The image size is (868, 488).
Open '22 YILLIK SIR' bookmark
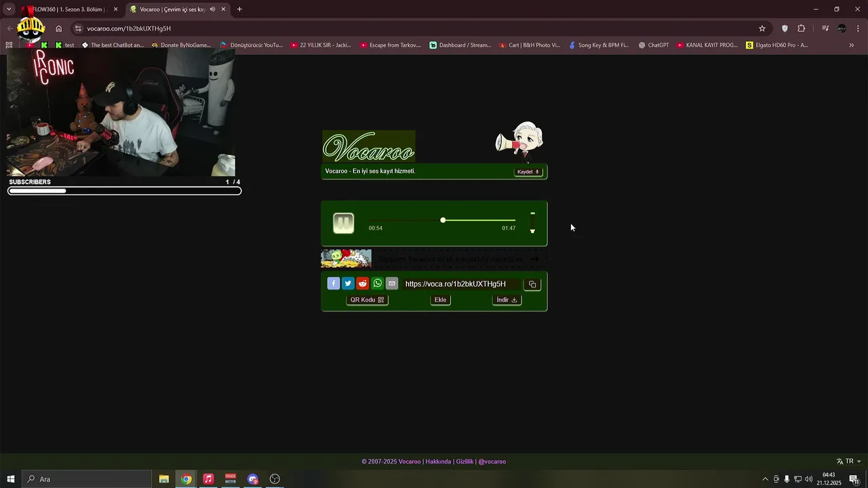tap(321, 45)
